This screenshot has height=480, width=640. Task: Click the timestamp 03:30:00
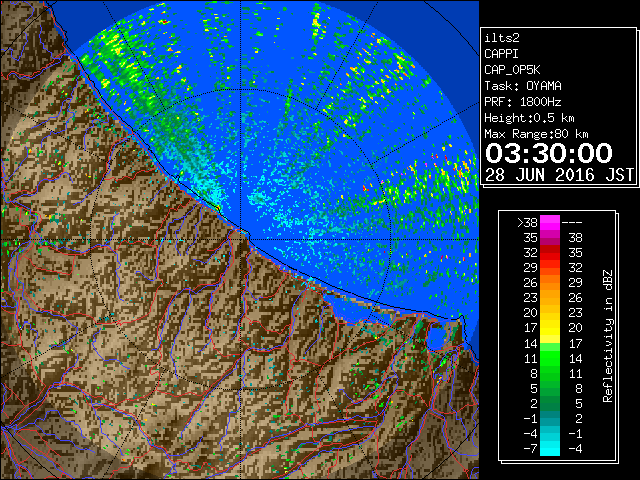[x=549, y=153]
